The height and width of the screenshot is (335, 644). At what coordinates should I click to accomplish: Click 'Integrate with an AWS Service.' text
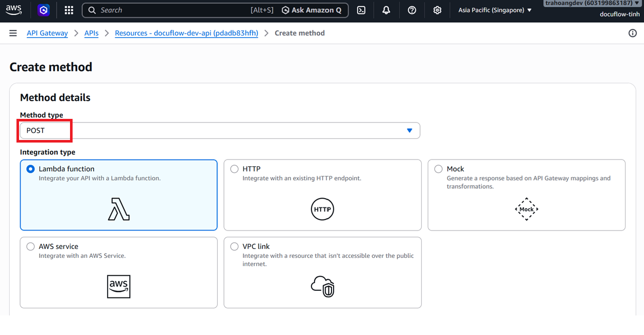click(82, 256)
